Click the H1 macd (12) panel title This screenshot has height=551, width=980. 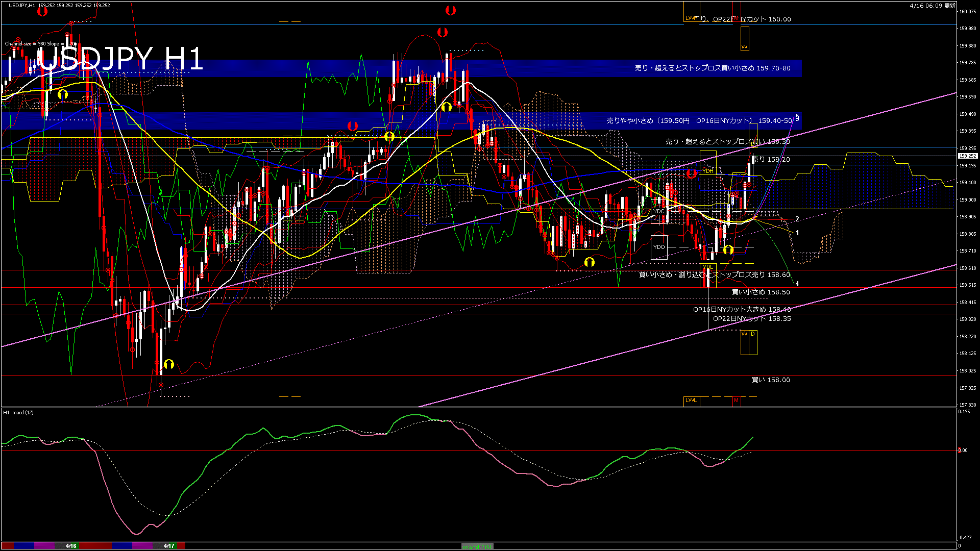(18, 412)
